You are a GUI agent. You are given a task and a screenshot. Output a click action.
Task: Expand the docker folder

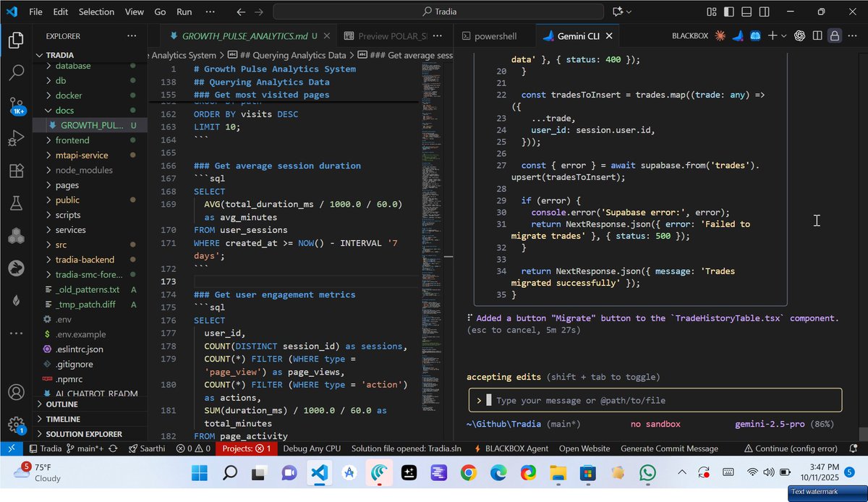[90, 95]
